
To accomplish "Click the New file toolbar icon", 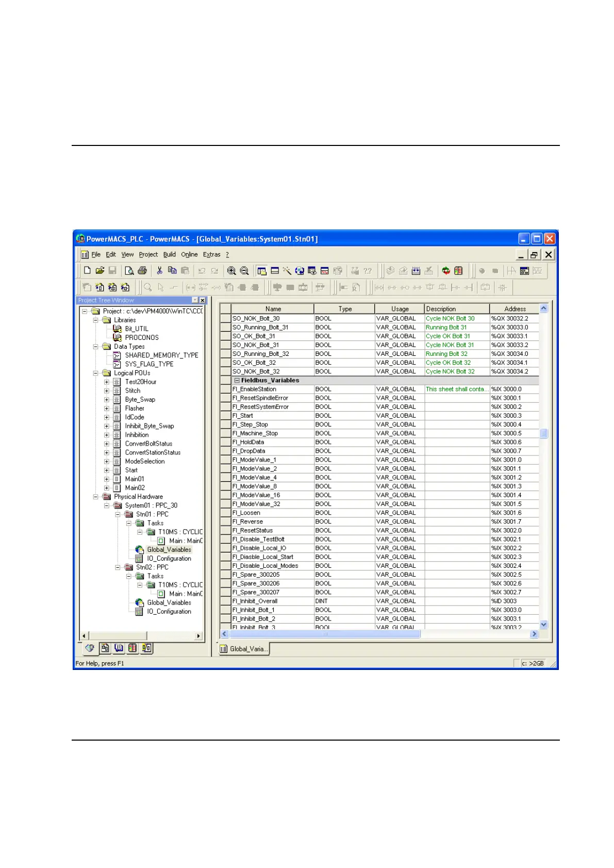I will tap(87, 270).
